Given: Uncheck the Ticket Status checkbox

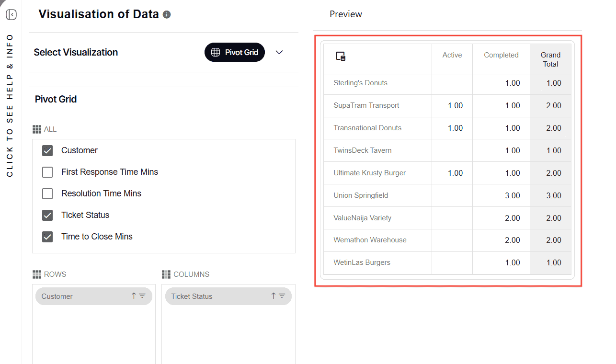Looking at the screenshot, I should pos(47,215).
